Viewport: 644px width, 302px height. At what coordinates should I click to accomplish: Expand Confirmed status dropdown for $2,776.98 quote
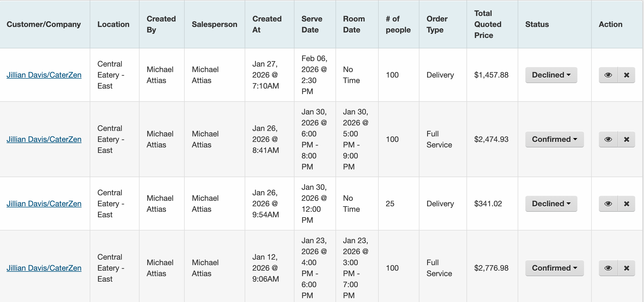pyautogui.click(x=554, y=268)
